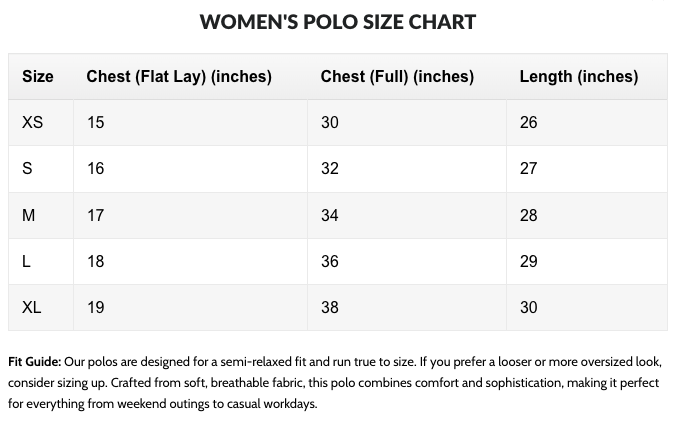Image resolution: width=674 pixels, height=426 pixels.
Task: Click the length value 26
Action: coord(529,123)
